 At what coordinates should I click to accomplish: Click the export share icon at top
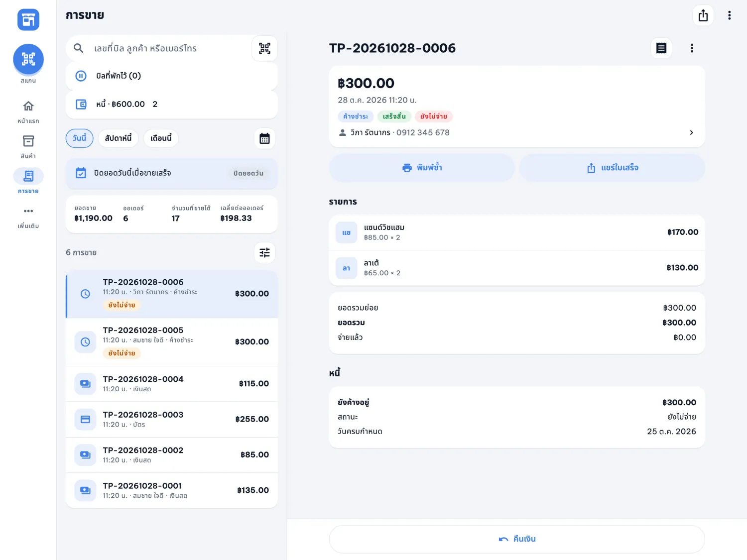click(x=703, y=15)
